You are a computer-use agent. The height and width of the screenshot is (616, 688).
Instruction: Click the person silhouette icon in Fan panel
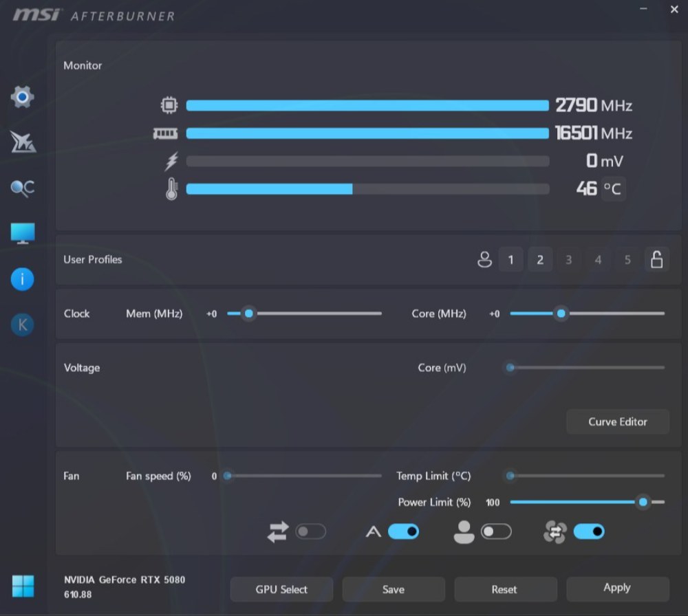pos(464,532)
